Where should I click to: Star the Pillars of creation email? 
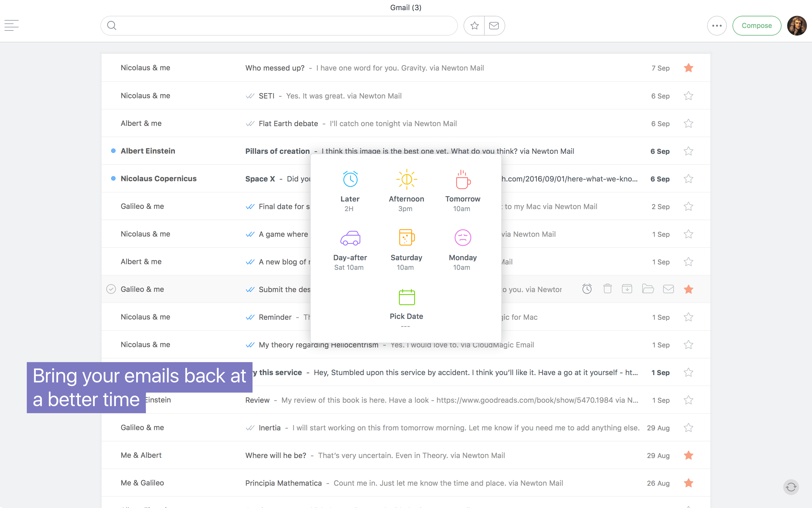click(x=689, y=151)
